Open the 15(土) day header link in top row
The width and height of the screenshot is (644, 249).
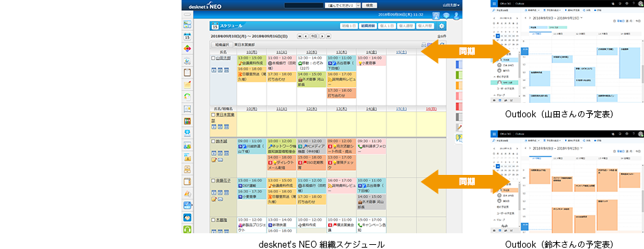401,51
